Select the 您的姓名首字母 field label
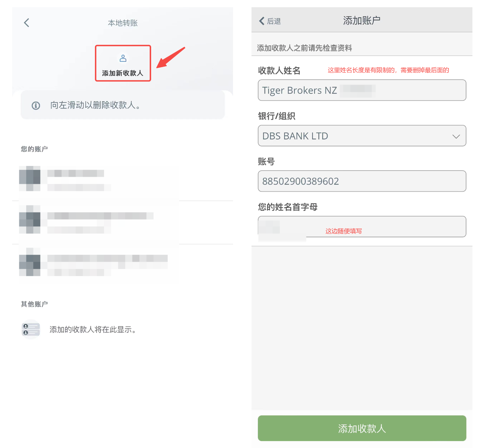 [288, 207]
